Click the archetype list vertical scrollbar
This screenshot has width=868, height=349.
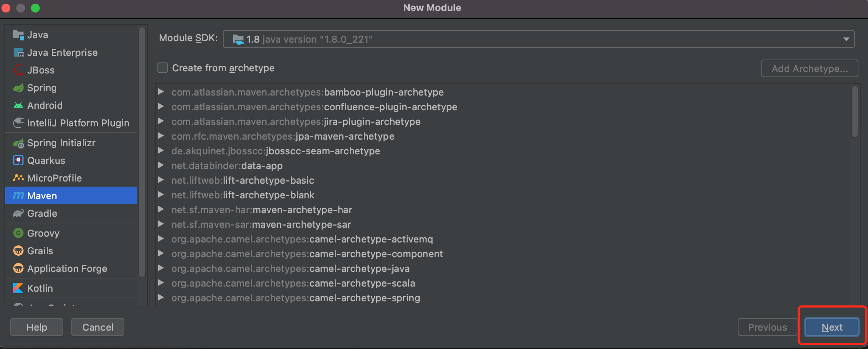pyautogui.click(x=854, y=112)
